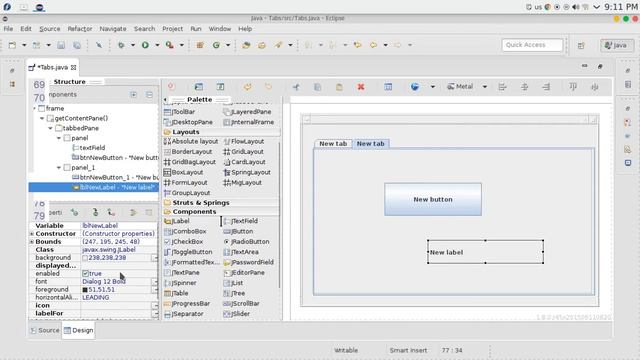Choose JProgressBar from the palette
The height and width of the screenshot is (360, 640).
pyautogui.click(x=187, y=303)
